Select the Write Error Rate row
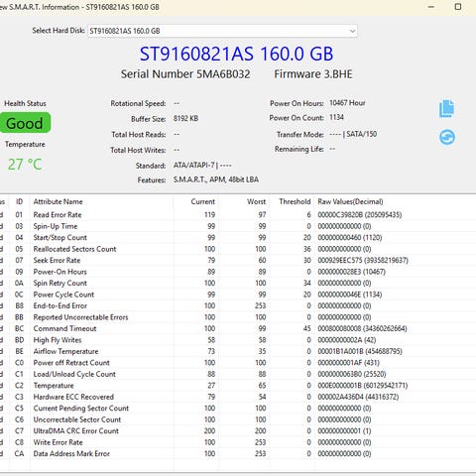The width and height of the screenshot is (476, 476). click(x=238, y=442)
